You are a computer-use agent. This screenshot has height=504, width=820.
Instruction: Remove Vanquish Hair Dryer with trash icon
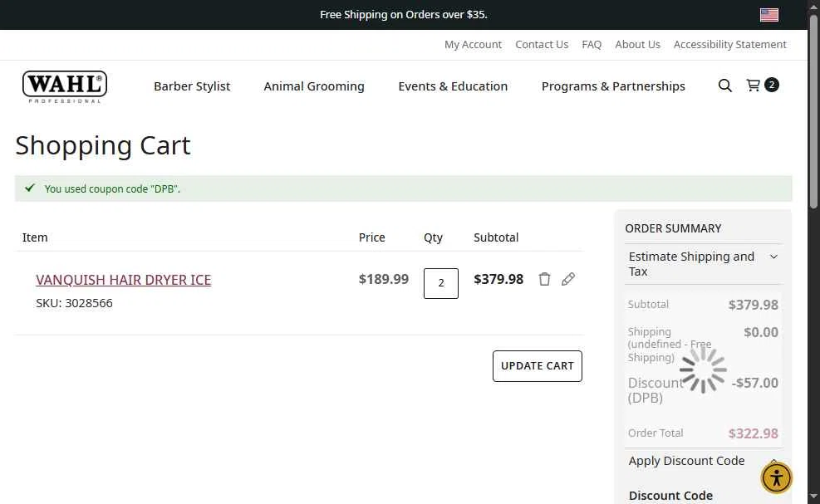(544, 279)
